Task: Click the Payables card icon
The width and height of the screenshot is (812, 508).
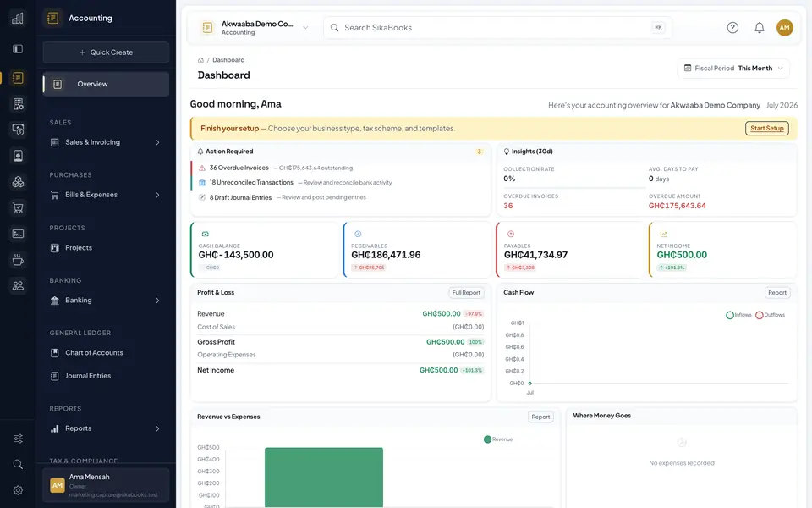Action: [x=511, y=234]
